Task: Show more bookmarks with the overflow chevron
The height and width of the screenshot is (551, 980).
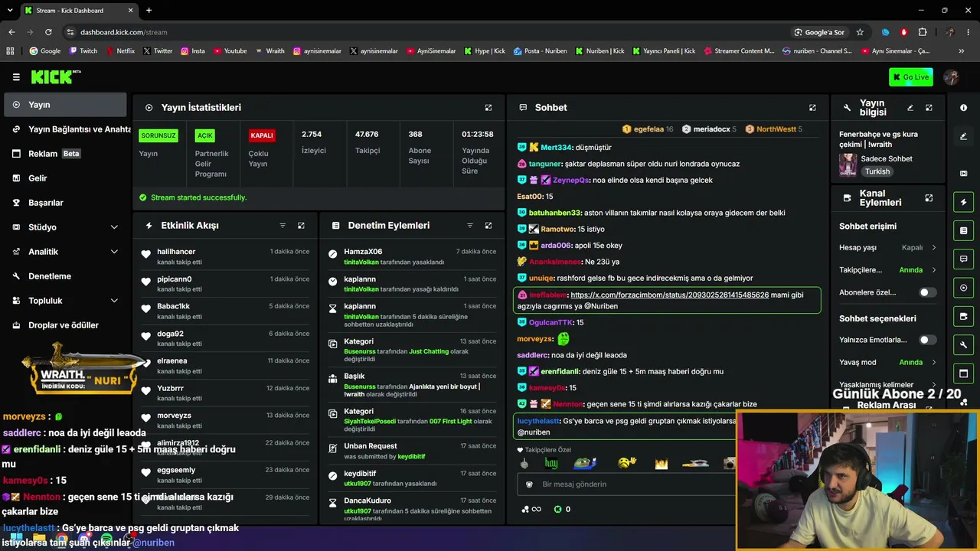Action: pyautogui.click(x=962, y=51)
